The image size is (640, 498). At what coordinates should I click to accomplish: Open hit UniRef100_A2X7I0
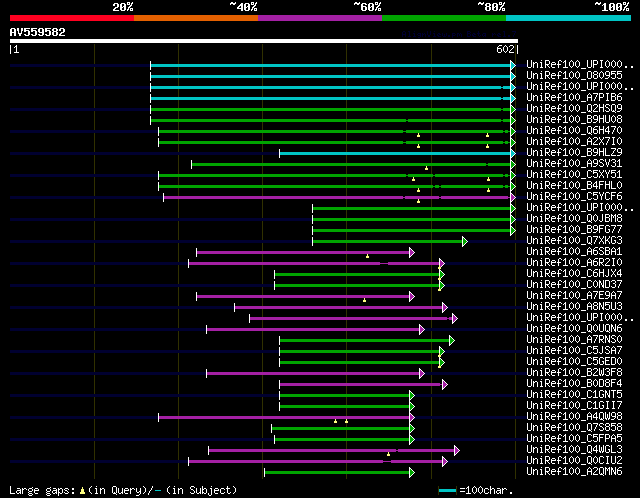coord(574,142)
